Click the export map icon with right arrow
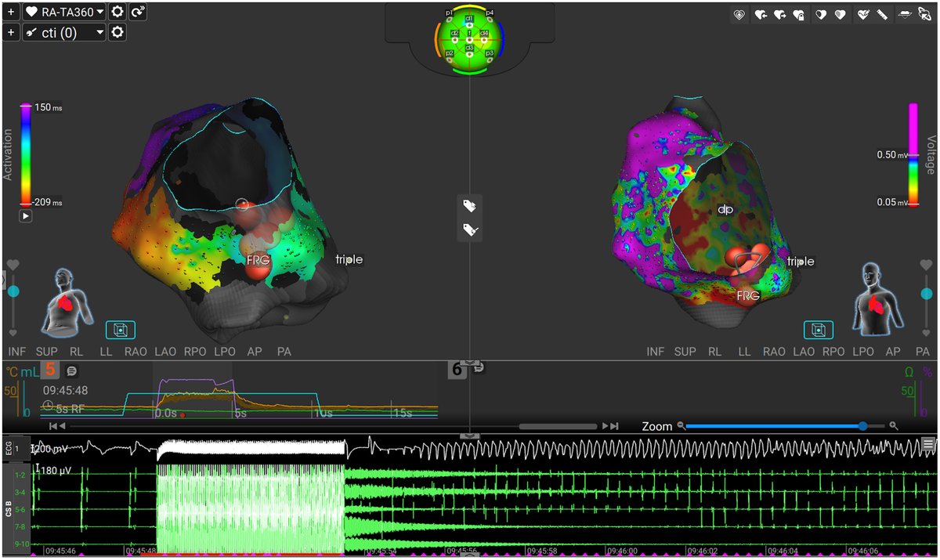 [779, 14]
